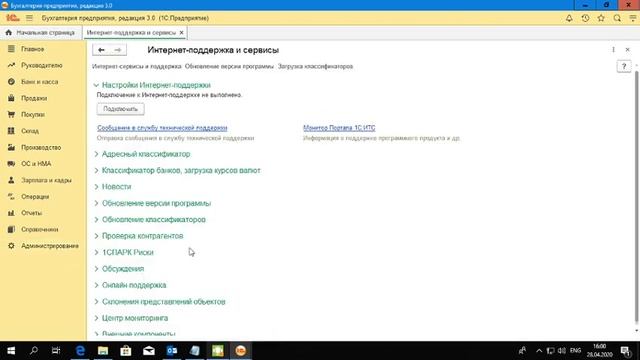Open volume control in system tray
640x360 pixels.
pos(562,351)
